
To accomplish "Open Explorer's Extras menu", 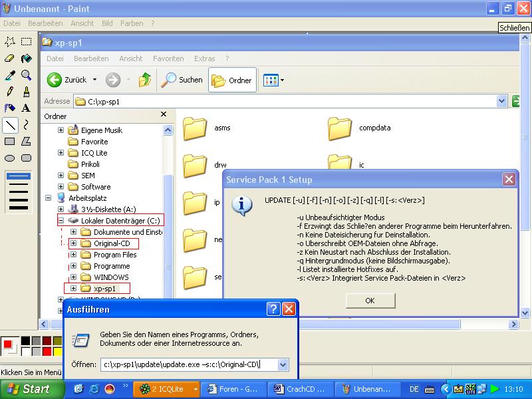I will (205, 59).
